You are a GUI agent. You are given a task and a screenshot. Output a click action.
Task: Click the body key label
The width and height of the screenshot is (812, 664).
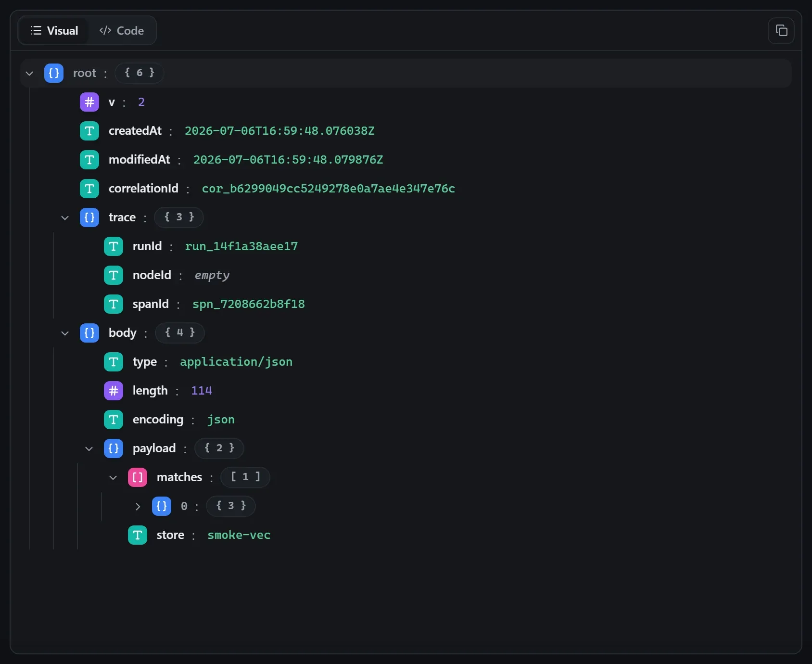click(123, 333)
